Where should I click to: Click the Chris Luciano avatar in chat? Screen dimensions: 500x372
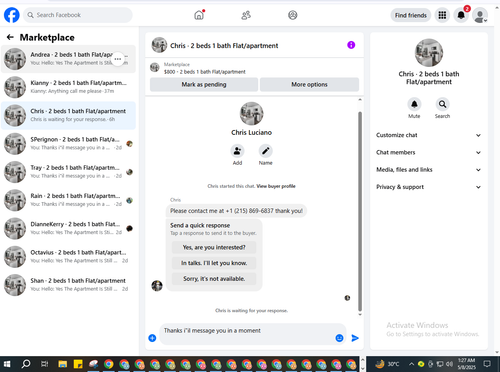(x=251, y=114)
